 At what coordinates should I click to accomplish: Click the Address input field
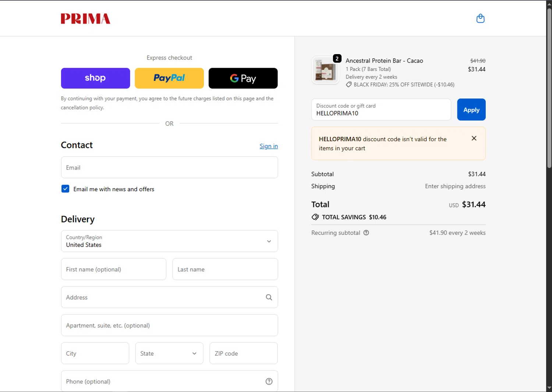pyautogui.click(x=169, y=297)
